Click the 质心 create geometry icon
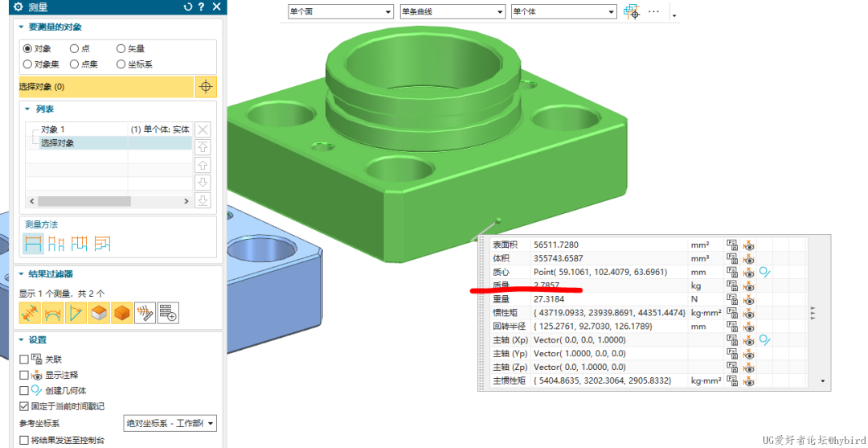This screenshot has width=868, height=448. (x=765, y=273)
